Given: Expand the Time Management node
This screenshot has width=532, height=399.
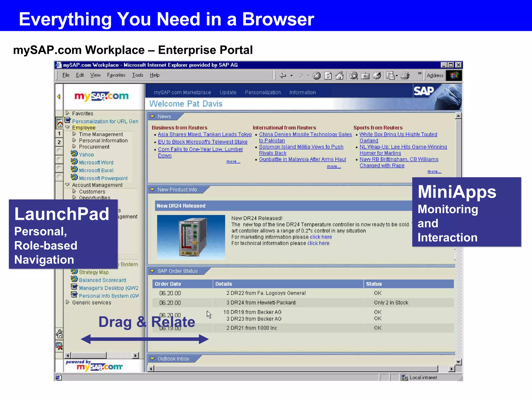Looking at the screenshot, I should point(74,134).
